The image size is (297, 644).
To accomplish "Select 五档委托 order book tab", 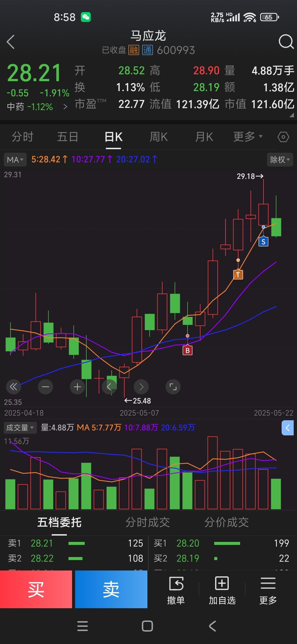I will [x=59, y=522].
